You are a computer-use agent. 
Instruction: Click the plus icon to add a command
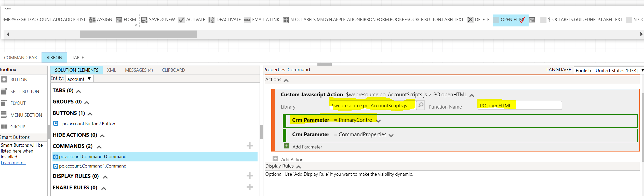tap(250, 146)
